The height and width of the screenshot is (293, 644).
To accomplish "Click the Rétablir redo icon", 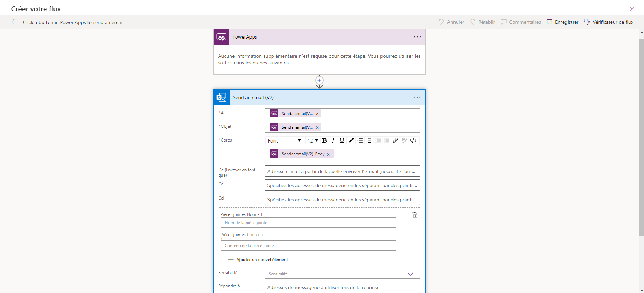I will [x=473, y=22].
